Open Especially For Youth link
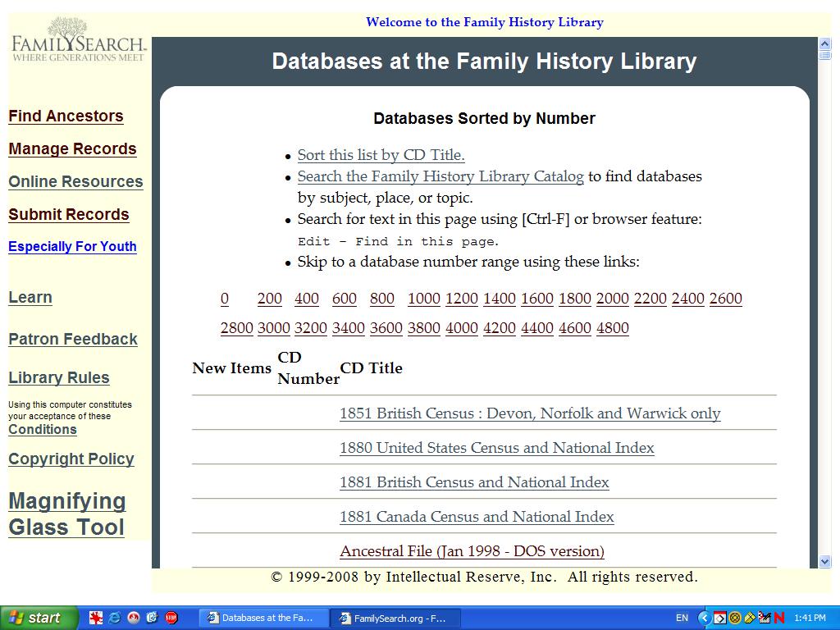 tap(72, 246)
